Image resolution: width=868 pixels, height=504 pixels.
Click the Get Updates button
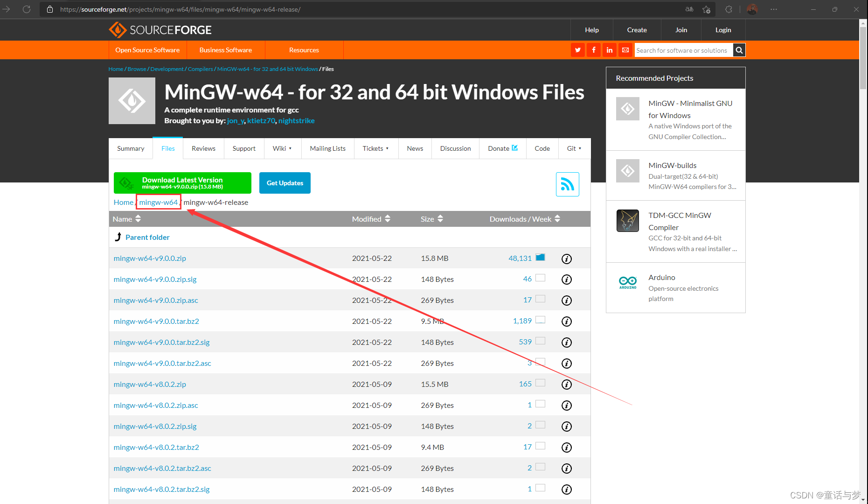285,183
